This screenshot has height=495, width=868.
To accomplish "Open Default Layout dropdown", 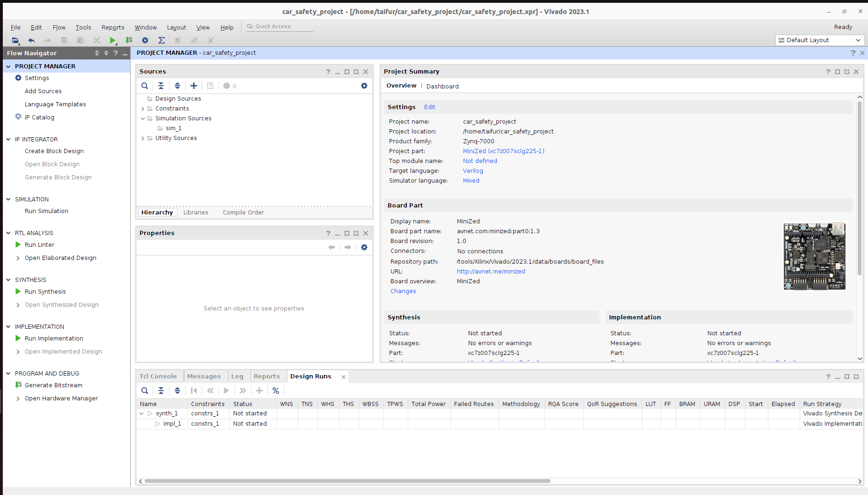I will pyautogui.click(x=820, y=40).
